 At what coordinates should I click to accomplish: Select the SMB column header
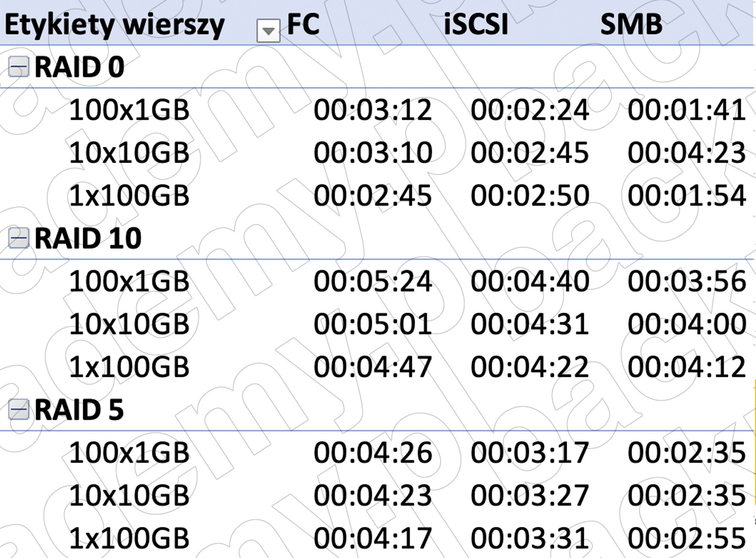(631, 24)
